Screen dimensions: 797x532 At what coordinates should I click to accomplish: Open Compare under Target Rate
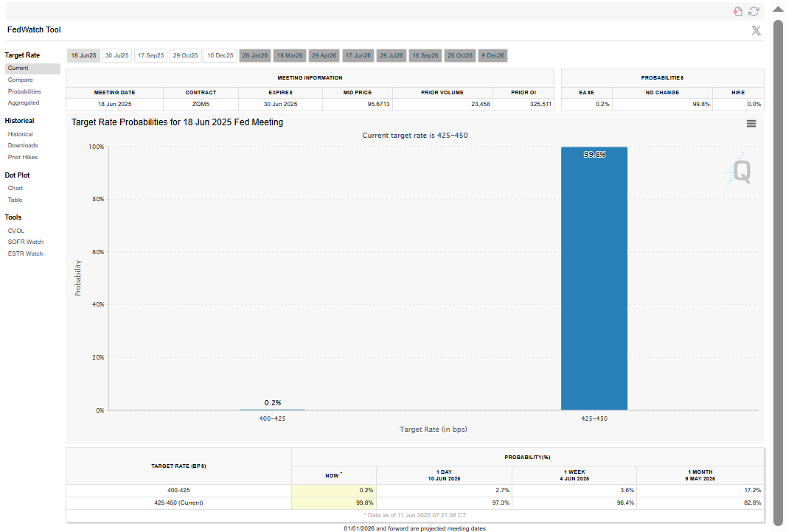tap(20, 80)
